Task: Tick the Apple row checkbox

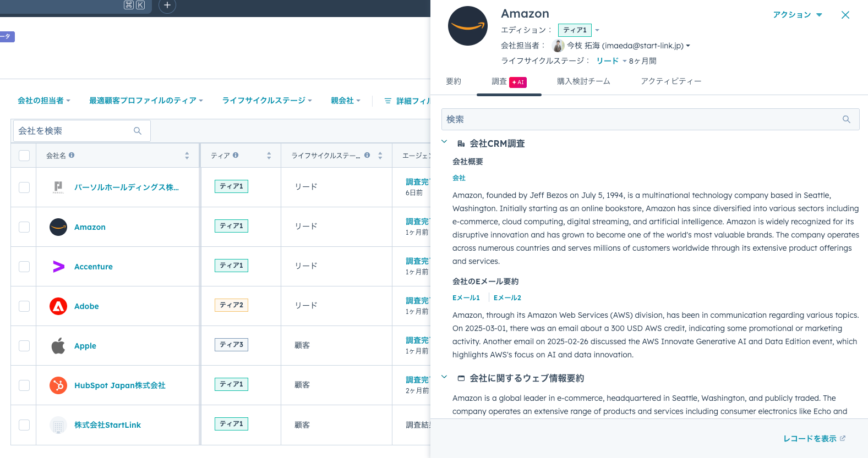Action: click(x=24, y=346)
